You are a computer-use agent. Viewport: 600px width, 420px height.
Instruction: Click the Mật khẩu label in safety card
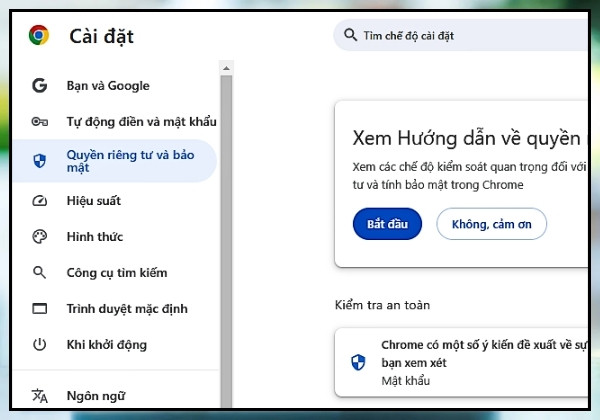406,381
